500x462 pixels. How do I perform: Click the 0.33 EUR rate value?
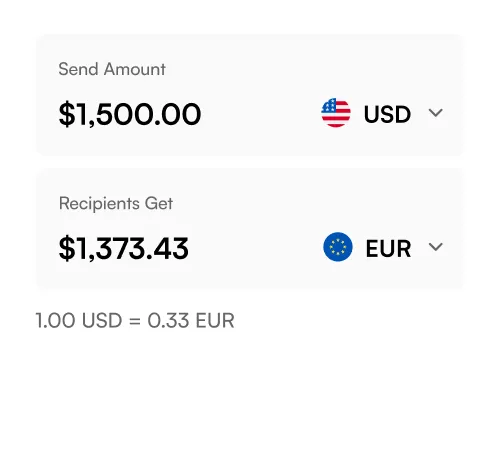click(x=191, y=320)
